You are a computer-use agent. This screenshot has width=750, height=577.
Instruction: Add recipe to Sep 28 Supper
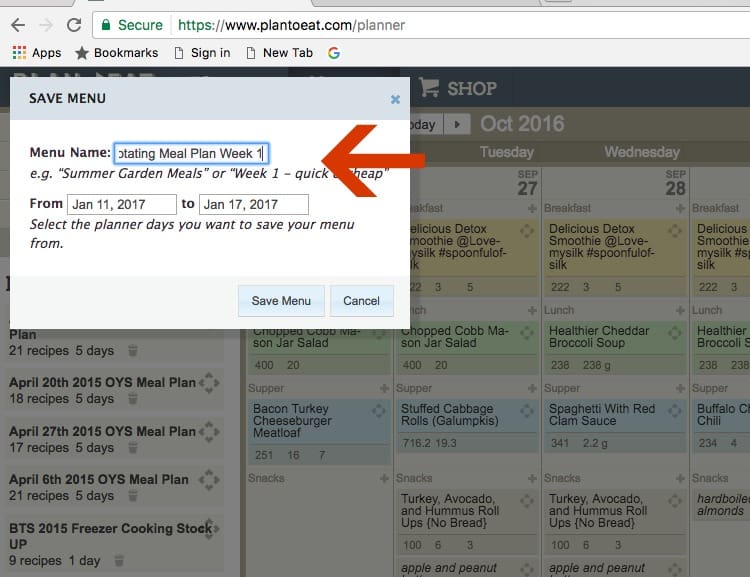680,388
